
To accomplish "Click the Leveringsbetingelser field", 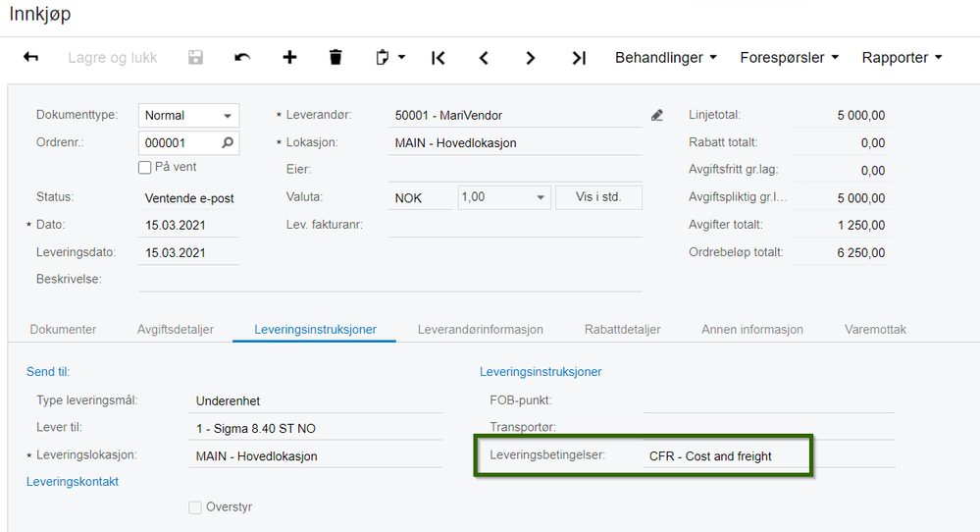I will point(726,456).
